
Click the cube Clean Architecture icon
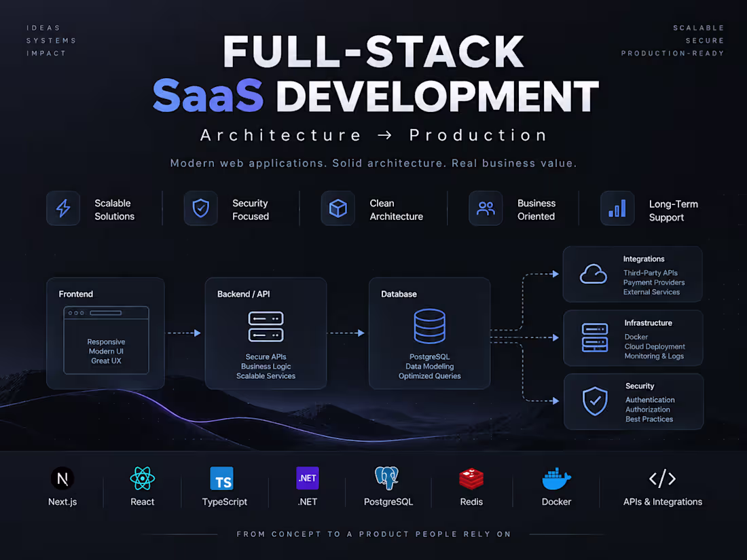(338, 208)
